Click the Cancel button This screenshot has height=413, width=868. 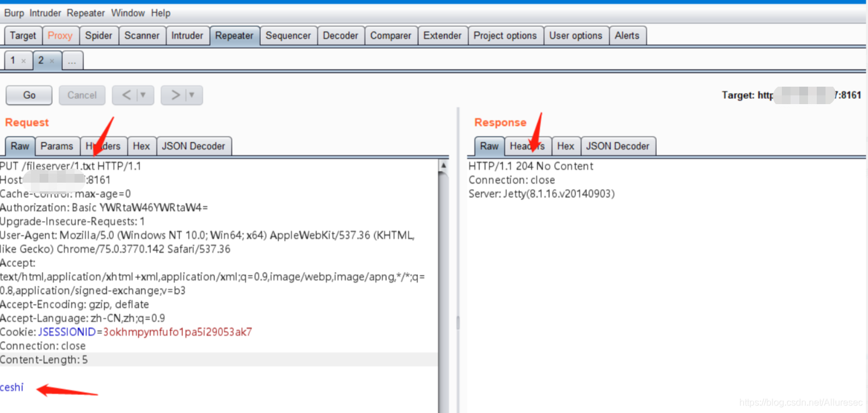[82, 95]
